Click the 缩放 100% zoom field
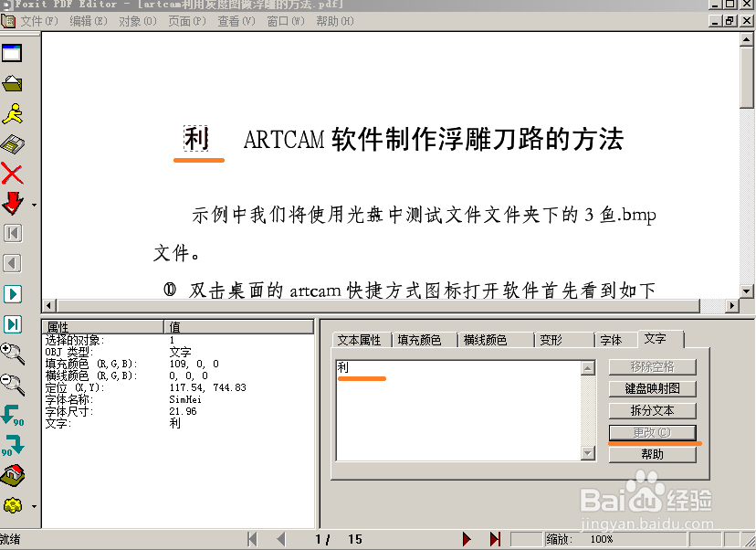Viewport: 756px width, 550px height. [x=615, y=539]
